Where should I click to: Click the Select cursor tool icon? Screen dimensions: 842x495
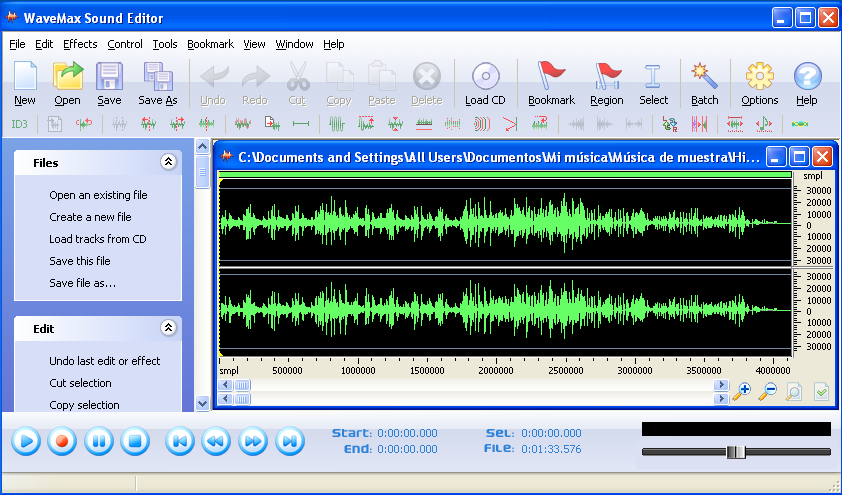652,76
